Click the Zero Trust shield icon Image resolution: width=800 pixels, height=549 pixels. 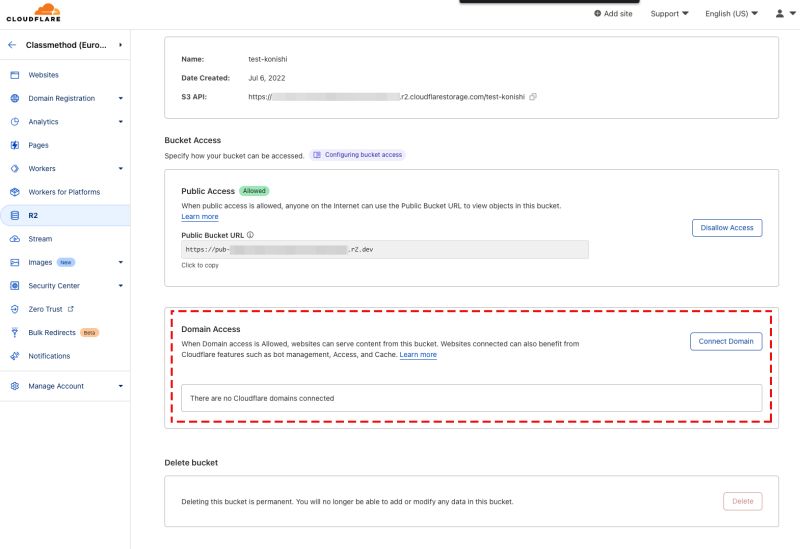click(x=15, y=309)
